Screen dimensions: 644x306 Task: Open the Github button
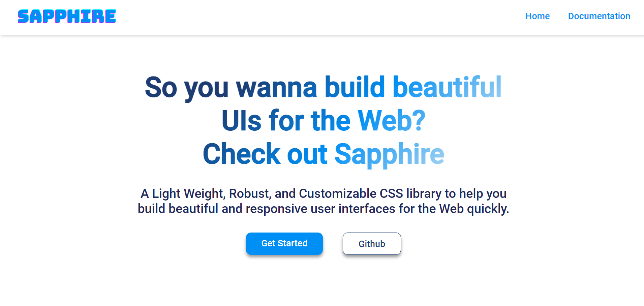coord(372,244)
